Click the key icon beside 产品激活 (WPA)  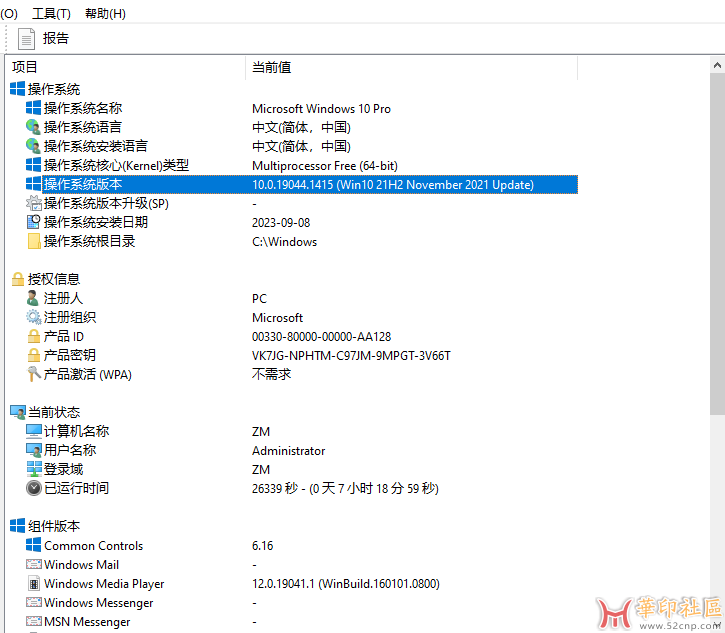[x=33, y=374]
